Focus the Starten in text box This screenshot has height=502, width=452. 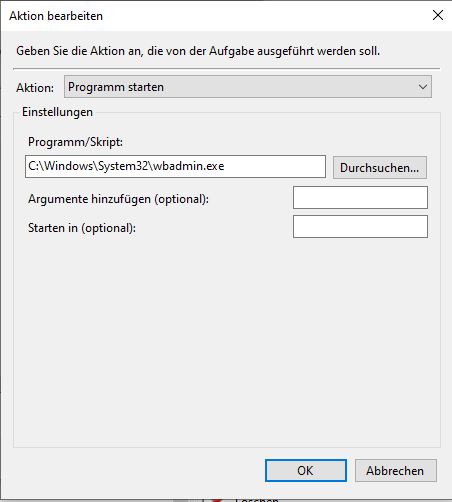pyautogui.click(x=360, y=227)
